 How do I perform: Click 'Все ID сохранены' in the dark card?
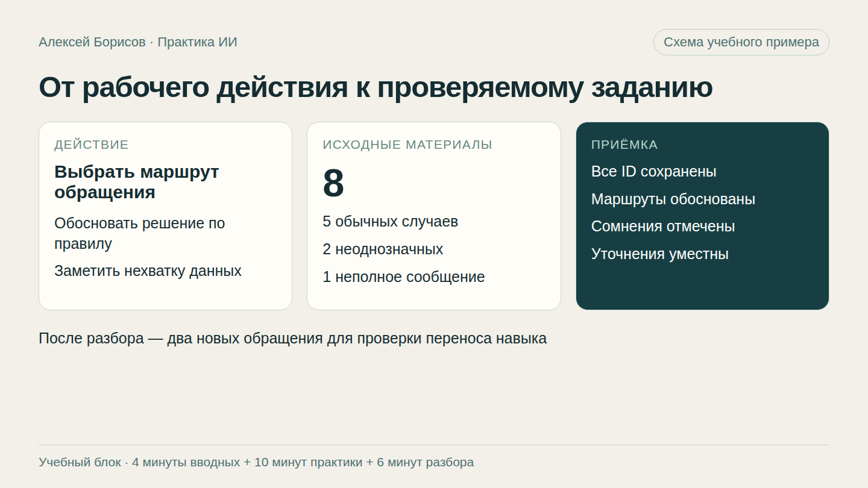click(654, 172)
